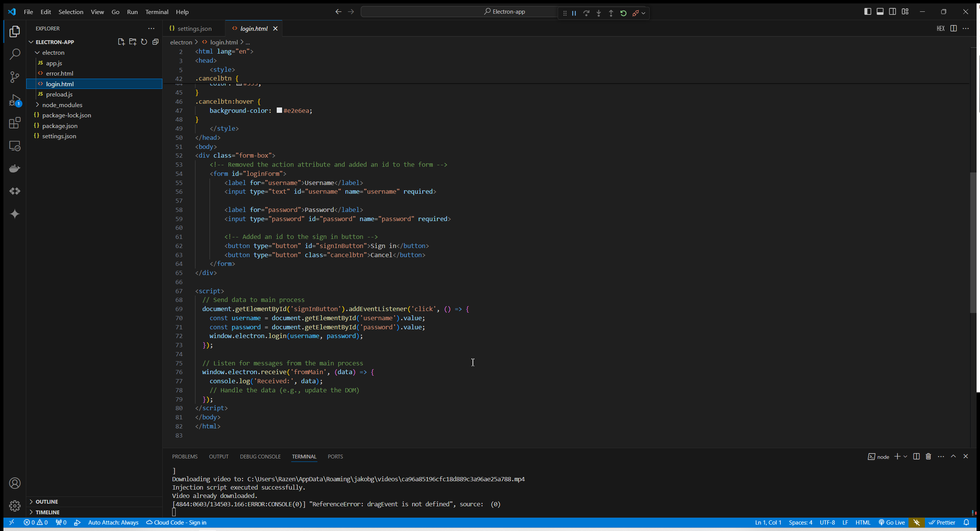Pause the debugger from debug toolbar
980x531 pixels.
coord(574,13)
